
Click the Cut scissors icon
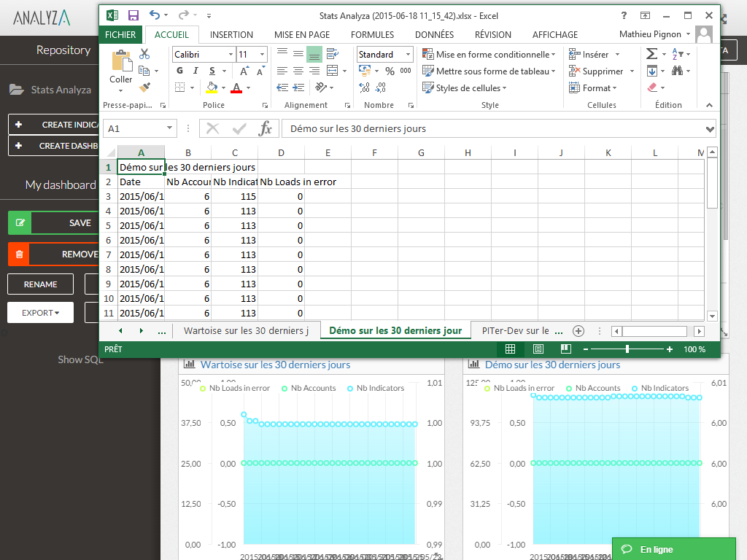tap(144, 54)
